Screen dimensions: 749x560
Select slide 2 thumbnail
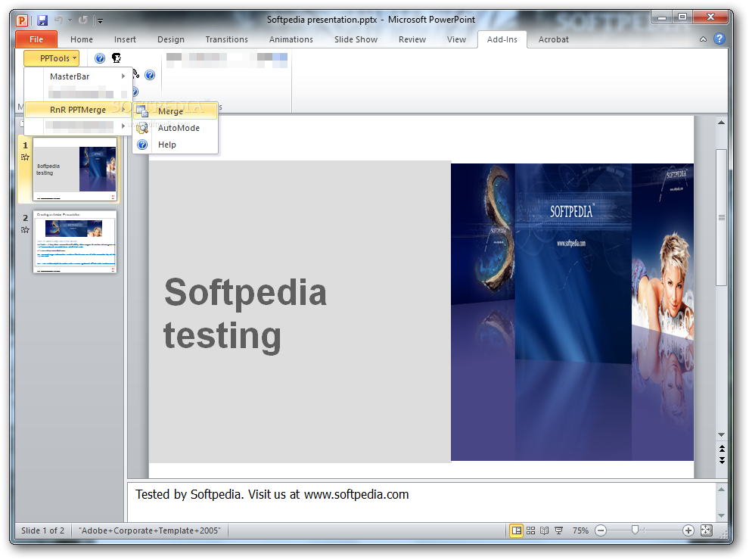tap(74, 241)
